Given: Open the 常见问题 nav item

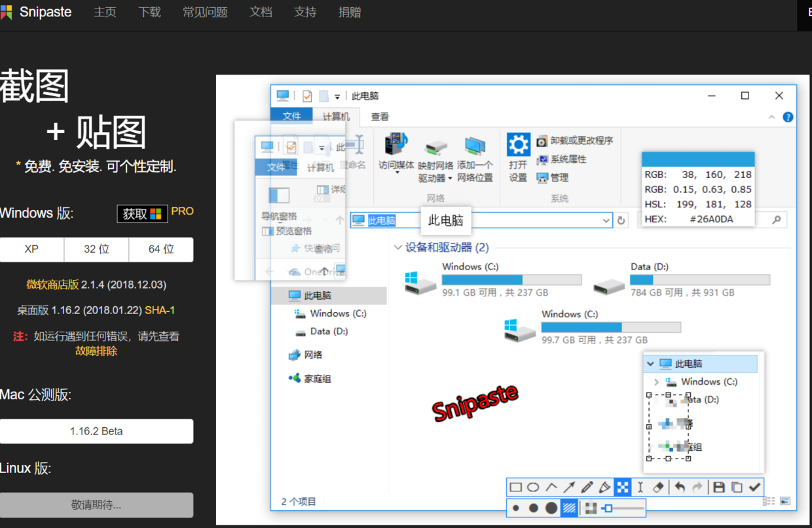Looking at the screenshot, I should tap(205, 12).
